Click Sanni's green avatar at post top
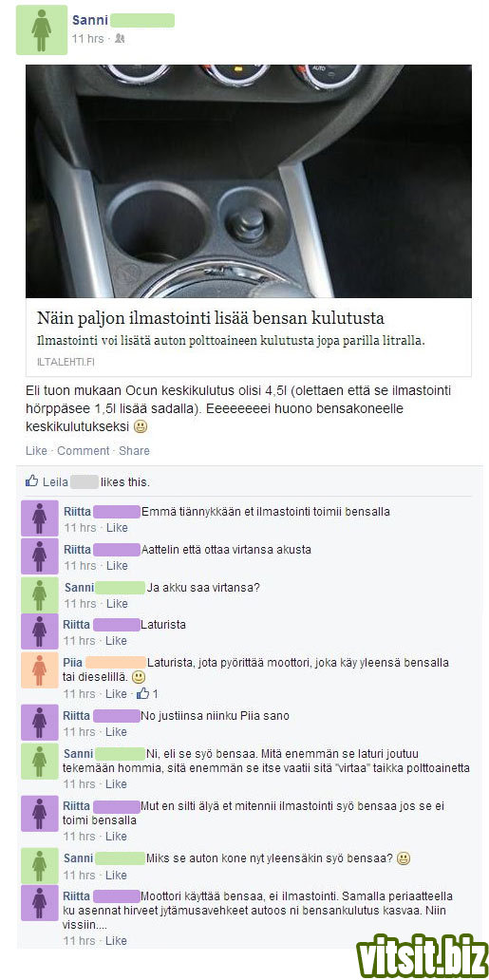This screenshot has height=980, width=489. point(41,29)
